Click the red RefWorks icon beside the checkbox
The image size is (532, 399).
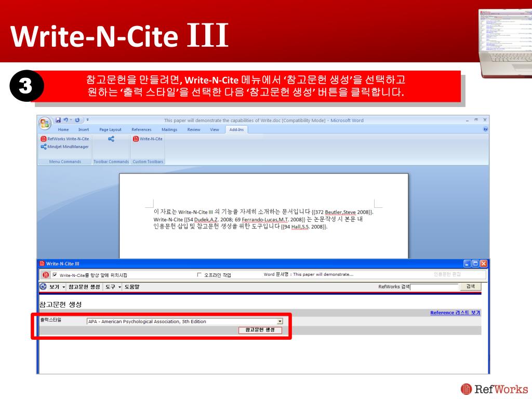coord(46,275)
